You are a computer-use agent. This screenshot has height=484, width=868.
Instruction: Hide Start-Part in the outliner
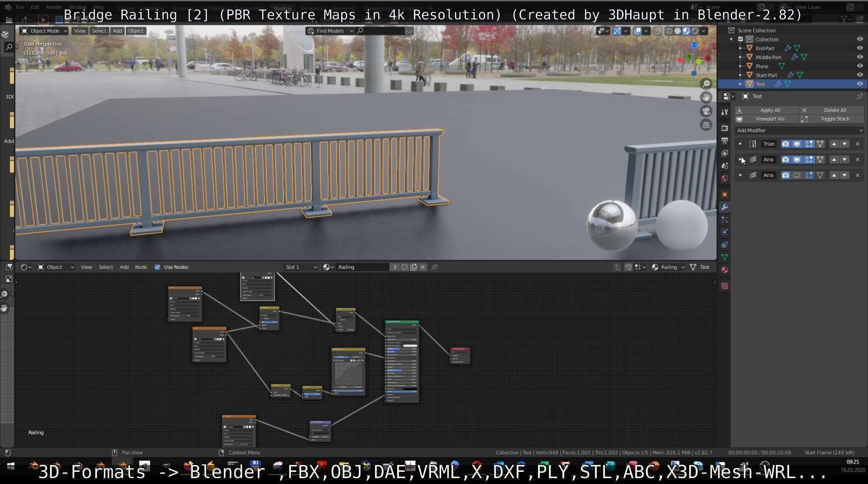point(860,75)
